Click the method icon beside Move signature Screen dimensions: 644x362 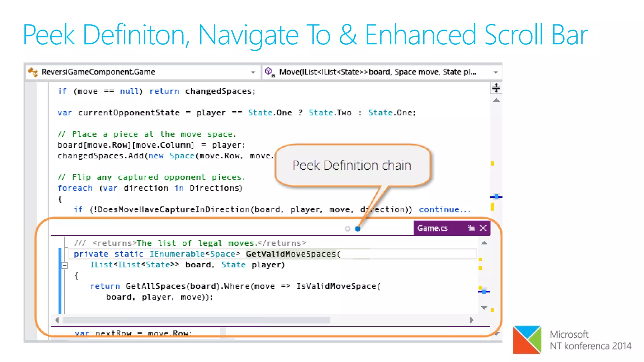click(x=270, y=72)
